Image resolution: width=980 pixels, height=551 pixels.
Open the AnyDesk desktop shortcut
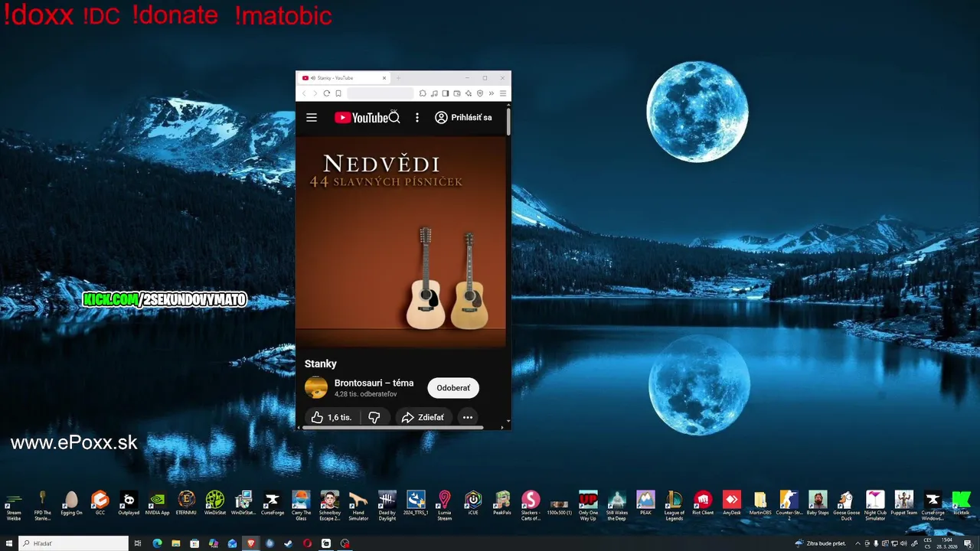pos(732,504)
